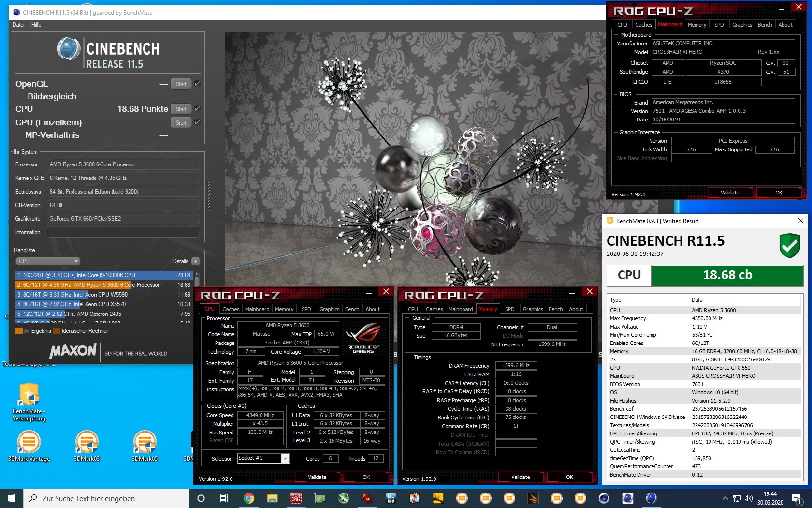
Task: Switch to Caches tab in CPU-Z CPU window
Action: click(231, 309)
